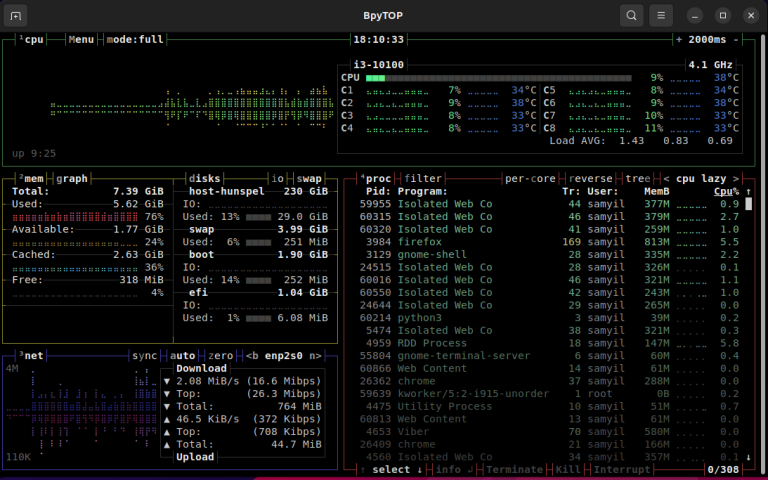This screenshot has height=480, width=768.
Task: Click the download speed 2.08 MiB/s
Action: 208,381
